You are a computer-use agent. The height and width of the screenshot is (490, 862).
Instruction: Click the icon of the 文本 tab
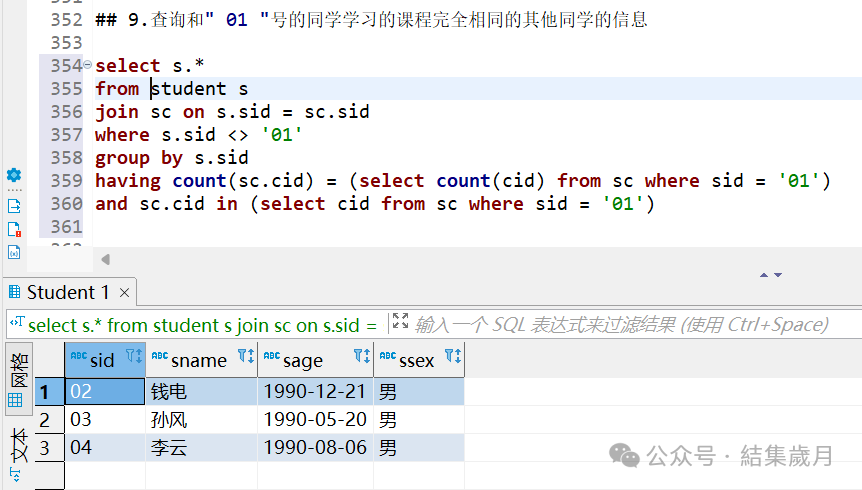pos(15,475)
